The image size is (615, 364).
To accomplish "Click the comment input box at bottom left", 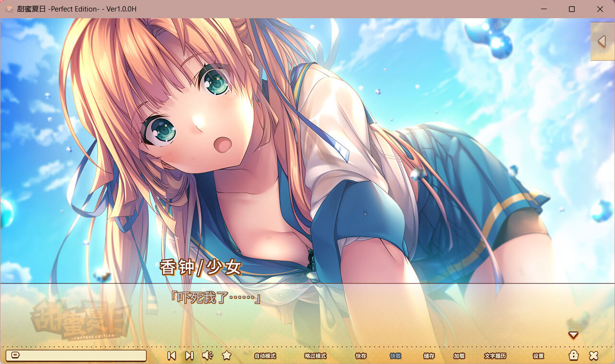I will pos(82,355).
